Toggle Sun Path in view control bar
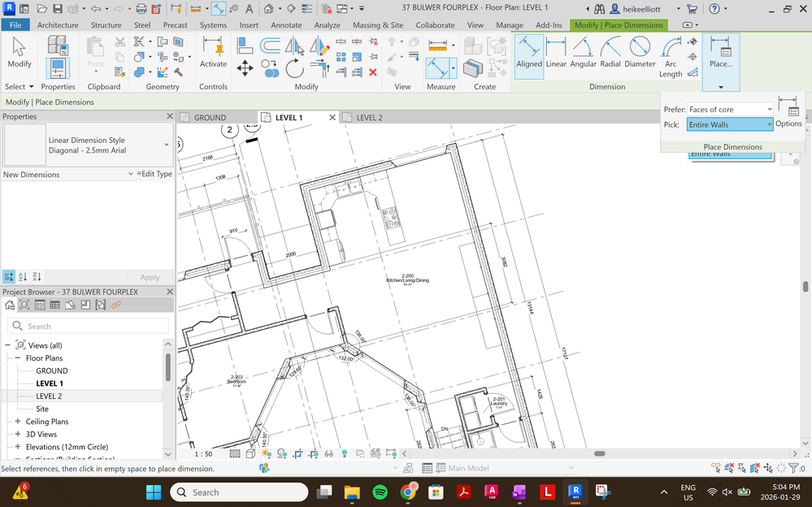 pos(266,453)
